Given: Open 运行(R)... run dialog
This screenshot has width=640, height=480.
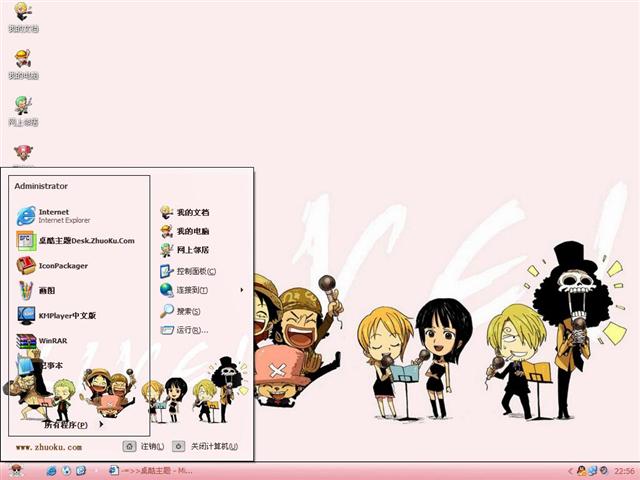Looking at the screenshot, I should pos(184,330).
